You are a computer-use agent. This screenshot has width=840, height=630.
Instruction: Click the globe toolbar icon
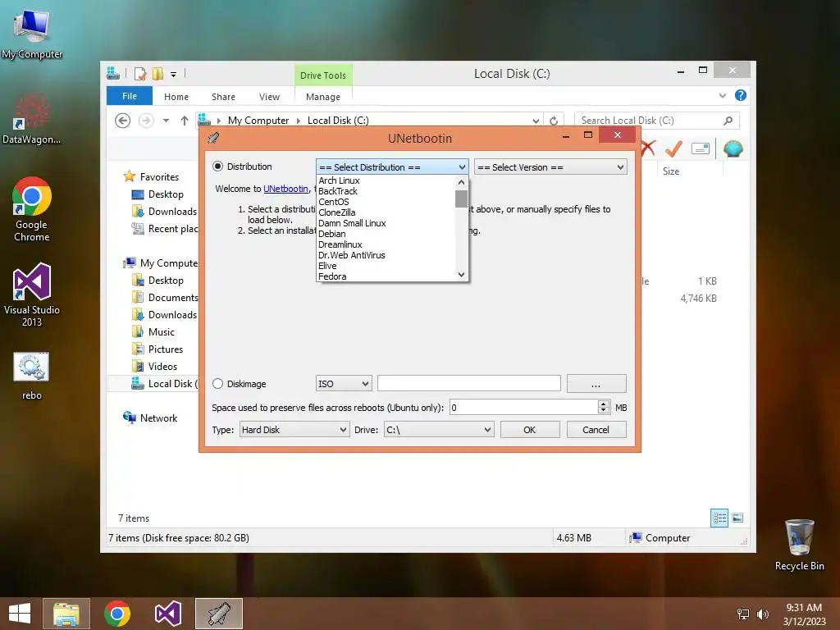[x=733, y=148]
